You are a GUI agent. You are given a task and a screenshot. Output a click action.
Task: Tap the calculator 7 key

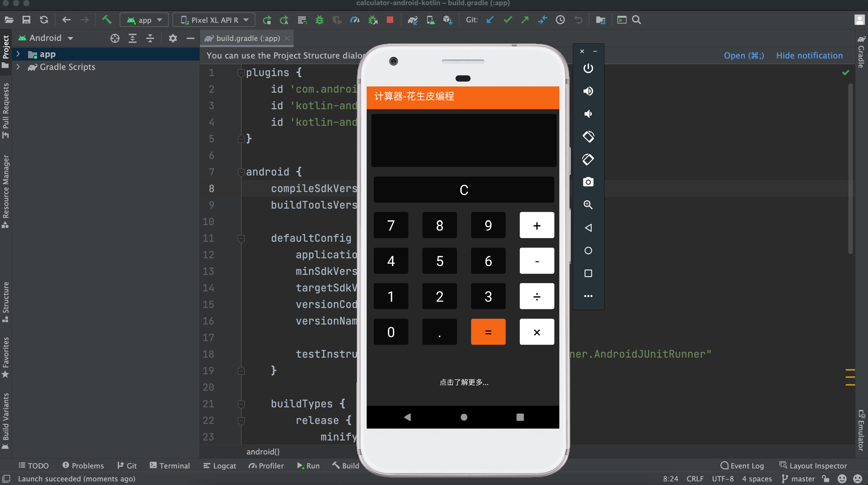(x=391, y=225)
